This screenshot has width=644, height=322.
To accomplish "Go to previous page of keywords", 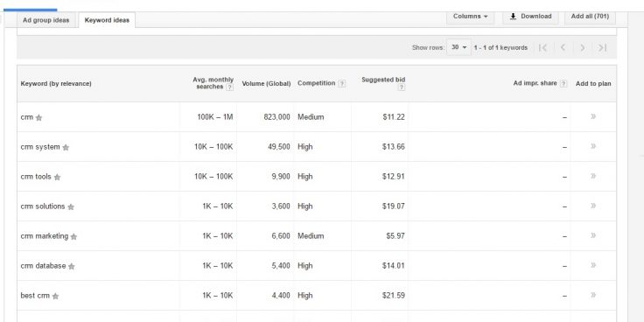I will [x=563, y=47].
